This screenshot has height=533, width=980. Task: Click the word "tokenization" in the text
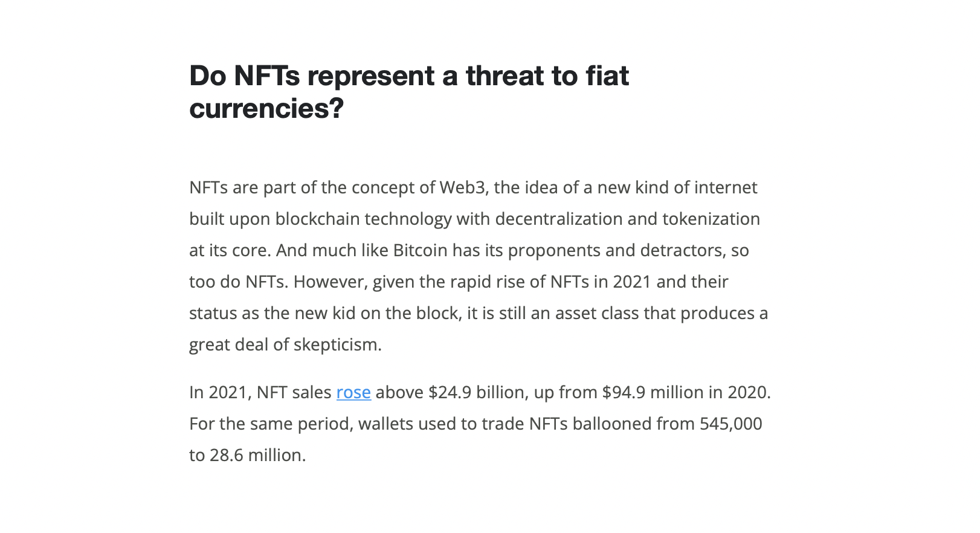coord(711,219)
